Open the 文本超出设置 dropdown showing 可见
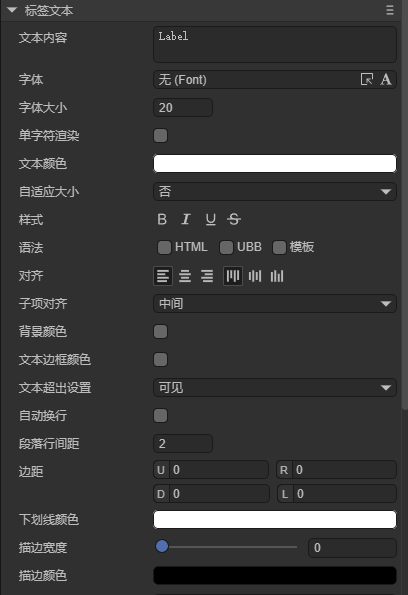408x595 pixels. click(275, 388)
